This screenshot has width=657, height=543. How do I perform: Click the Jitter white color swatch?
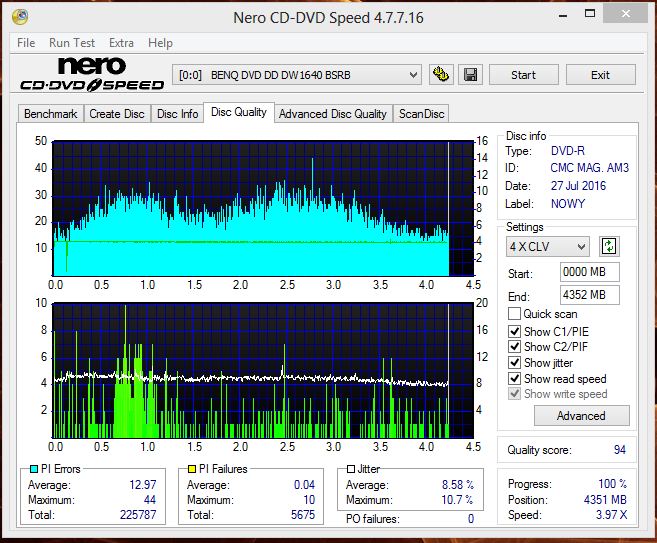tap(351, 469)
